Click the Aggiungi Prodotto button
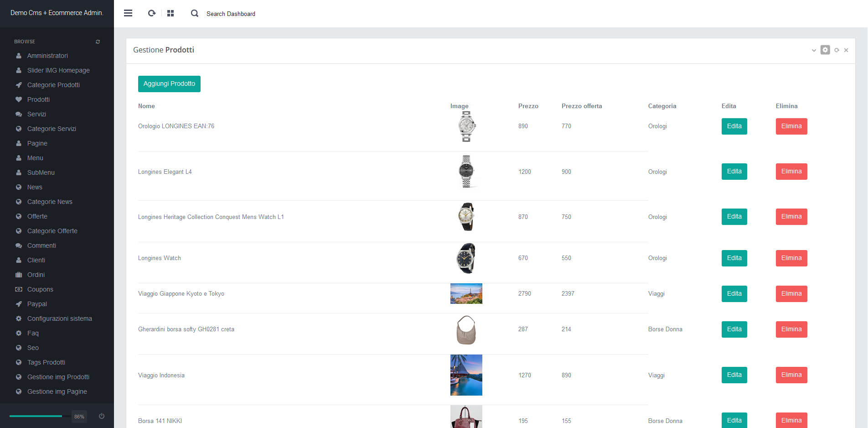Screen dimensions: 868x428 coord(169,84)
